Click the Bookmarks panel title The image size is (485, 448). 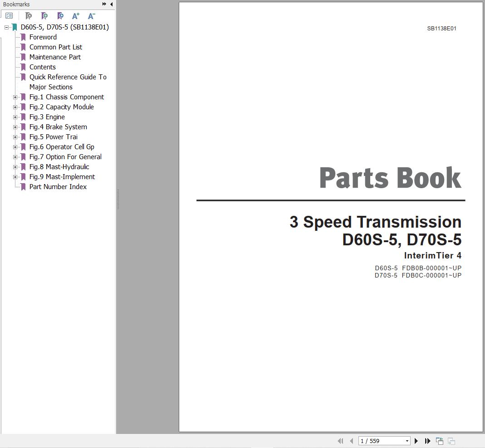point(16,5)
